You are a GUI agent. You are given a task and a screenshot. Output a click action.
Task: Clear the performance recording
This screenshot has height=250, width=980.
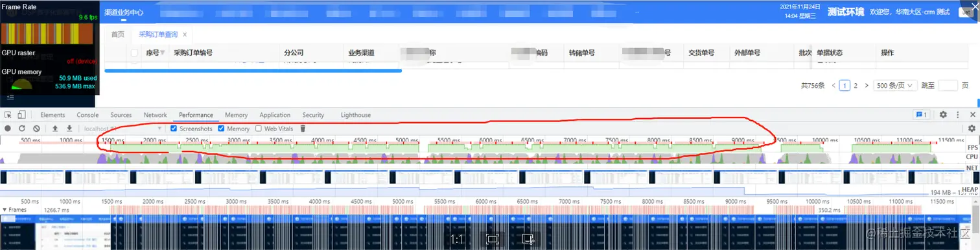pyautogui.click(x=36, y=129)
